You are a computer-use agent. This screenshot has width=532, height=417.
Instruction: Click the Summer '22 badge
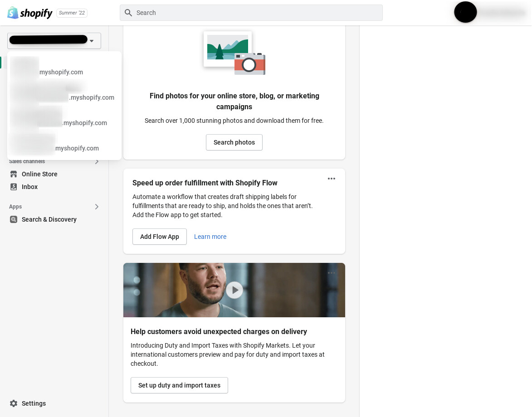click(72, 13)
